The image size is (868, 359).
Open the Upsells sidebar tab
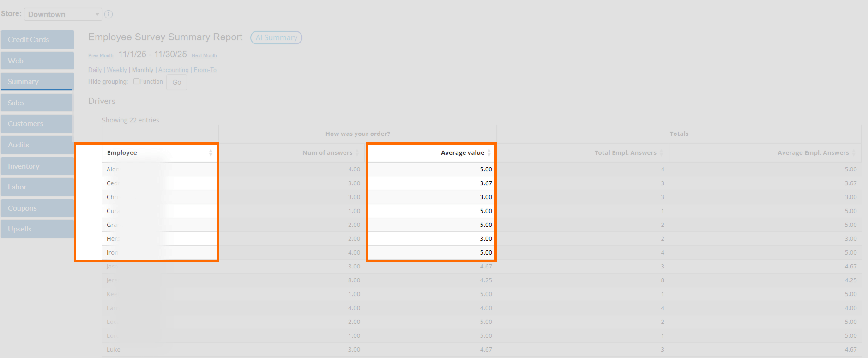coord(37,229)
